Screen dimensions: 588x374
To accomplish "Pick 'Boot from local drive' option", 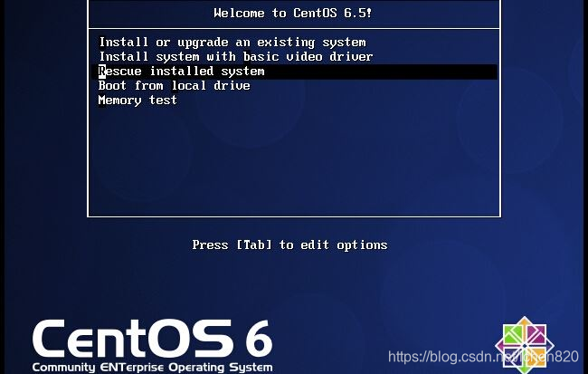I will (175, 86).
